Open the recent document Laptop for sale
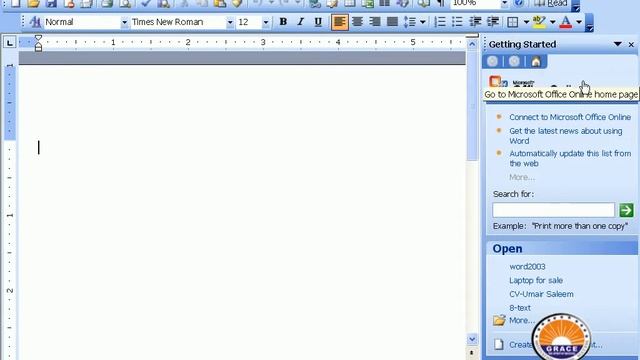Screen dimensions: 640x360 click(x=536, y=280)
